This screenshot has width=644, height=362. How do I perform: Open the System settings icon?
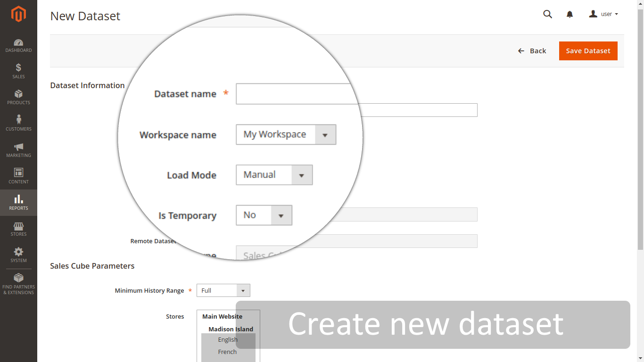pyautogui.click(x=18, y=255)
